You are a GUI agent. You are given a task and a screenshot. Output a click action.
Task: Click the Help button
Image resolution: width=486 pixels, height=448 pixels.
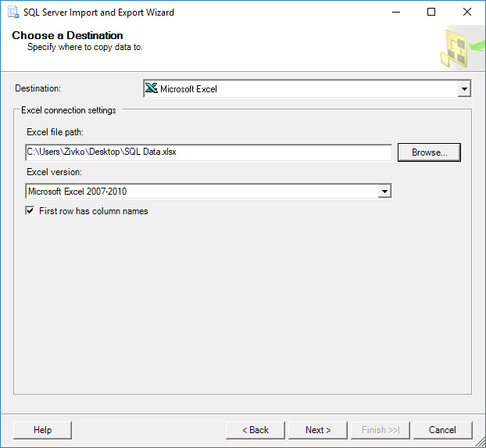tap(42, 430)
